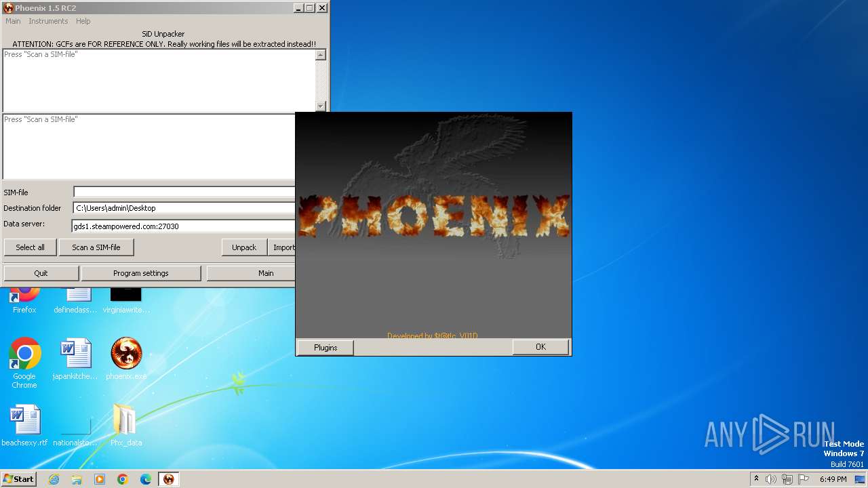Open Plugins in the splash dialog
Image resolution: width=868 pixels, height=488 pixels.
(325, 348)
